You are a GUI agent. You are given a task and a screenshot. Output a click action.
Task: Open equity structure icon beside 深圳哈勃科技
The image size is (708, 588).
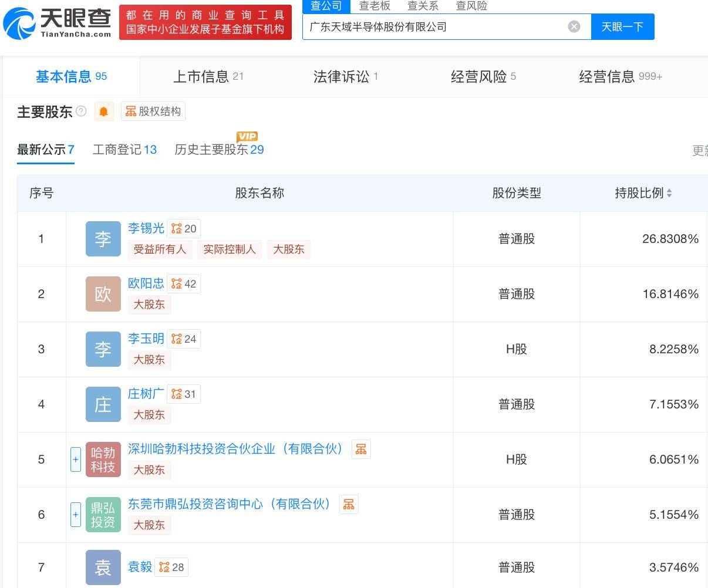361,450
